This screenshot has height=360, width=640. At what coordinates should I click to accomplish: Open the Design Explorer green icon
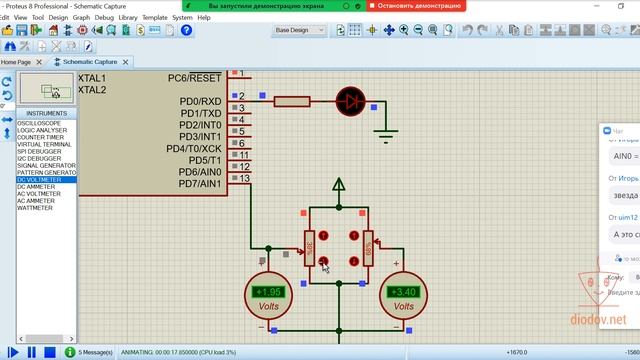pos(126,30)
